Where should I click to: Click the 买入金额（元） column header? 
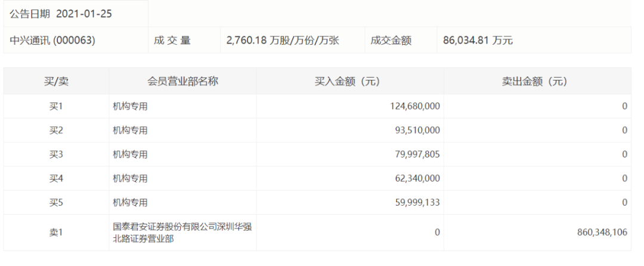click(x=350, y=82)
